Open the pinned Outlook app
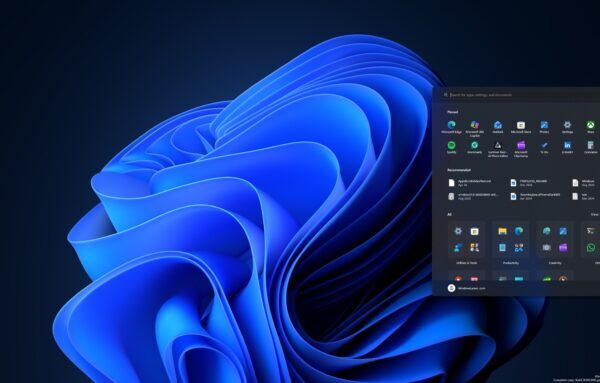This screenshot has width=600, height=383. coord(498,127)
